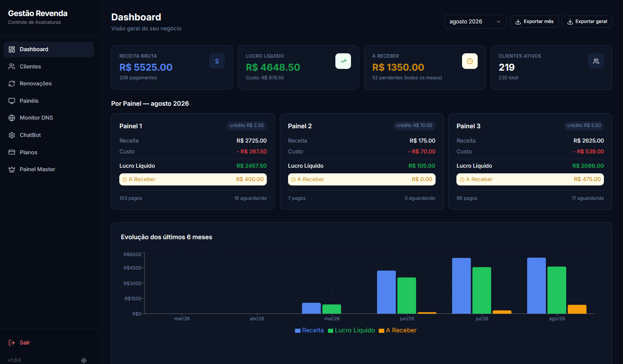Click "96 pagos" in Painel 3
This screenshot has height=364, width=623.
point(467,198)
